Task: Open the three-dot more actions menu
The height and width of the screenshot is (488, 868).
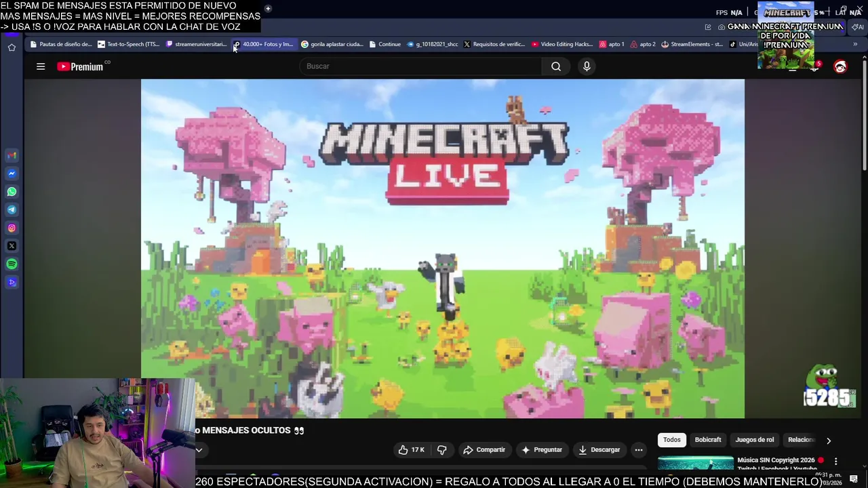Action: click(638, 450)
